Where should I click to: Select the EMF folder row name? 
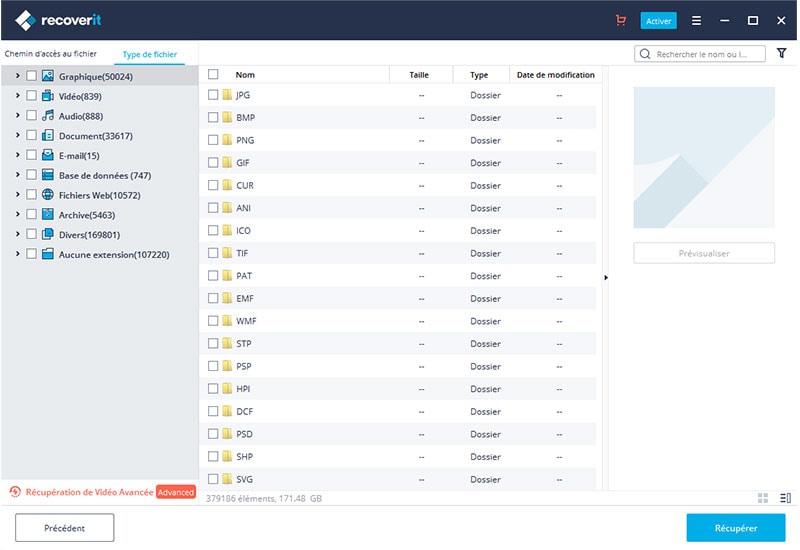(245, 298)
